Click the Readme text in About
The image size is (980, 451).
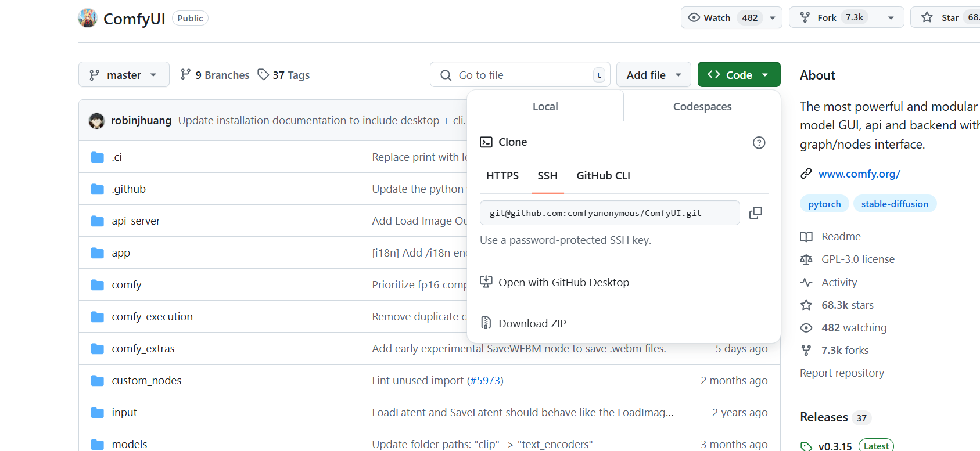point(841,237)
